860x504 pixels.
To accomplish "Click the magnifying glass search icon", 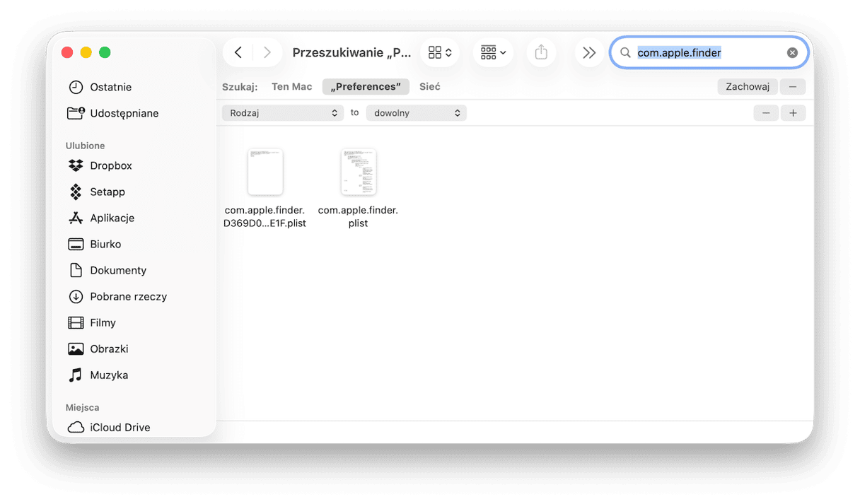I will (625, 52).
